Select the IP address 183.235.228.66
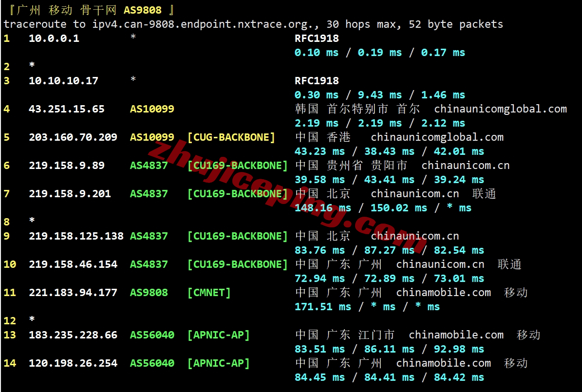This screenshot has width=582, height=392. (x=73, y=335)
